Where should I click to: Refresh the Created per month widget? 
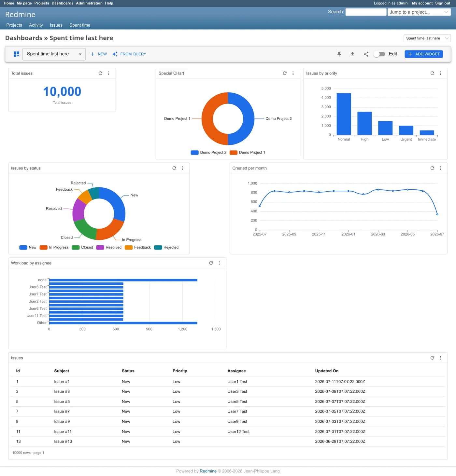point(432,168)
